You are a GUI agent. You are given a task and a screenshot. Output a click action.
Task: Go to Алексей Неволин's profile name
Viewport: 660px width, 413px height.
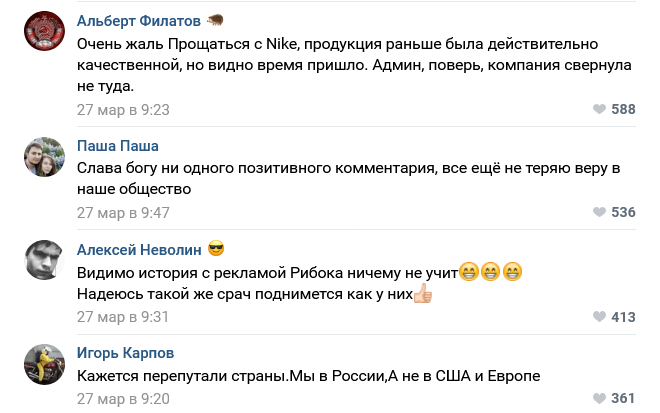point(139,249)
